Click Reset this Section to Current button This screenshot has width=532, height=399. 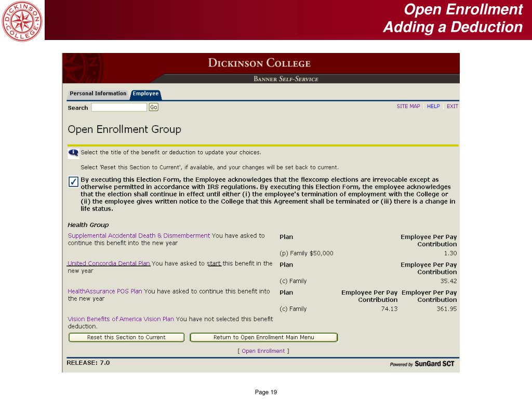coord(126,337)
